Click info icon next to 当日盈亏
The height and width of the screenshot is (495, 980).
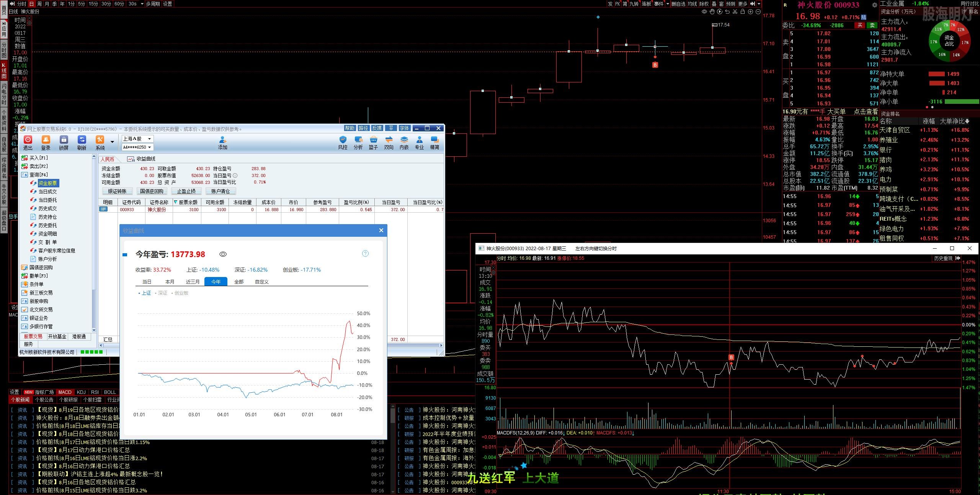click(x=235, y=175)
